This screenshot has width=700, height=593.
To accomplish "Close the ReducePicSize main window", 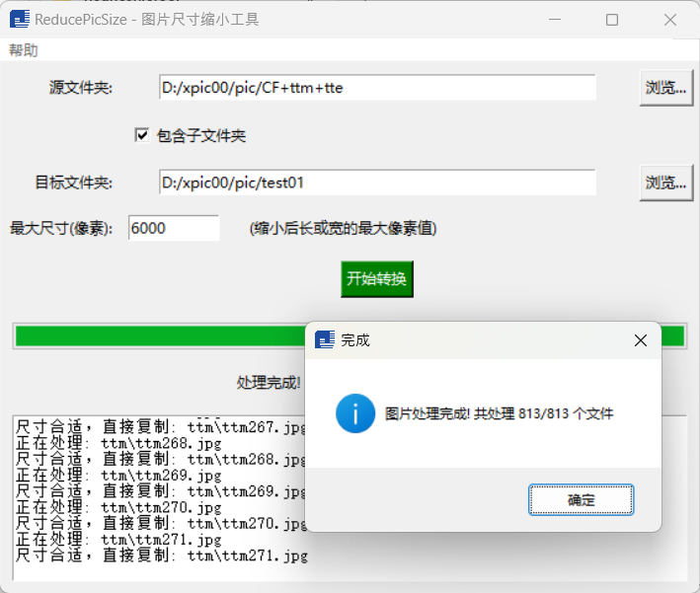I will coord(670,20).
